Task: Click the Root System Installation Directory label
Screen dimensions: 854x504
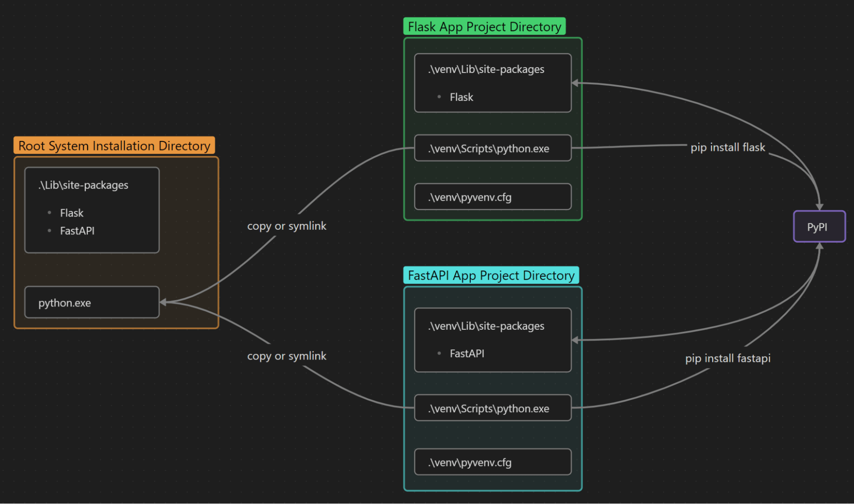Action: point(114,146)
